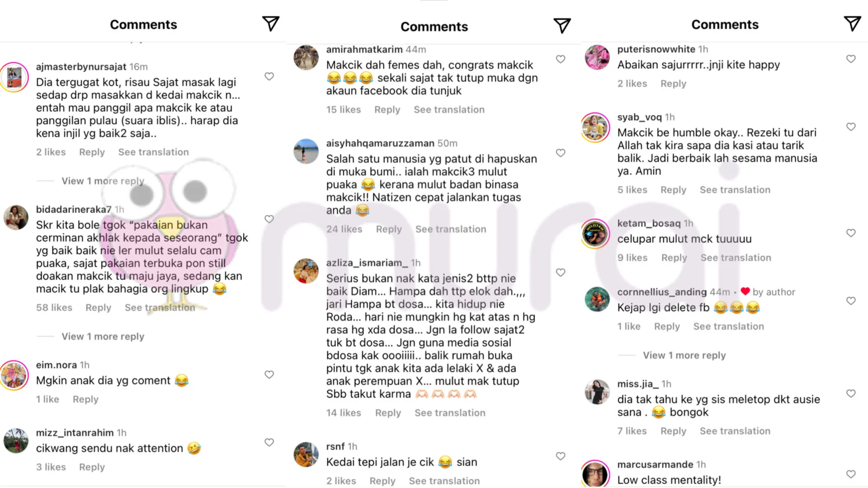This screenshot has height=488, width=868.
Task: Like amirahmatkarim's comment with heart icon
Action: click(x=561, y=59)
